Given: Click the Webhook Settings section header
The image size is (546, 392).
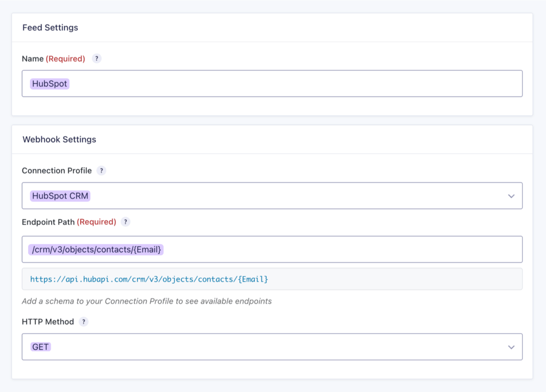Looking at the screenshot, I should click(59, 139).
